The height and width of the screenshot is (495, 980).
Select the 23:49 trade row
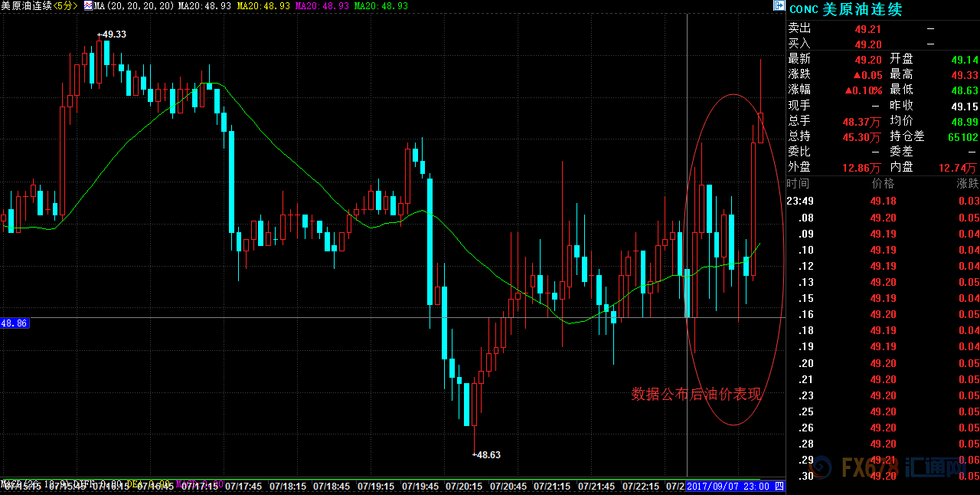coord(800,202)
